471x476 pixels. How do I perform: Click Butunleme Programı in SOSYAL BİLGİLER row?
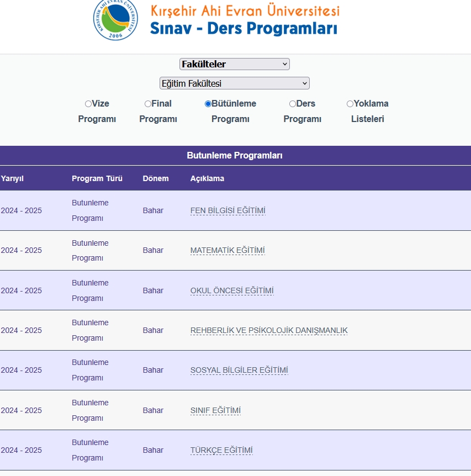point(90,370)
